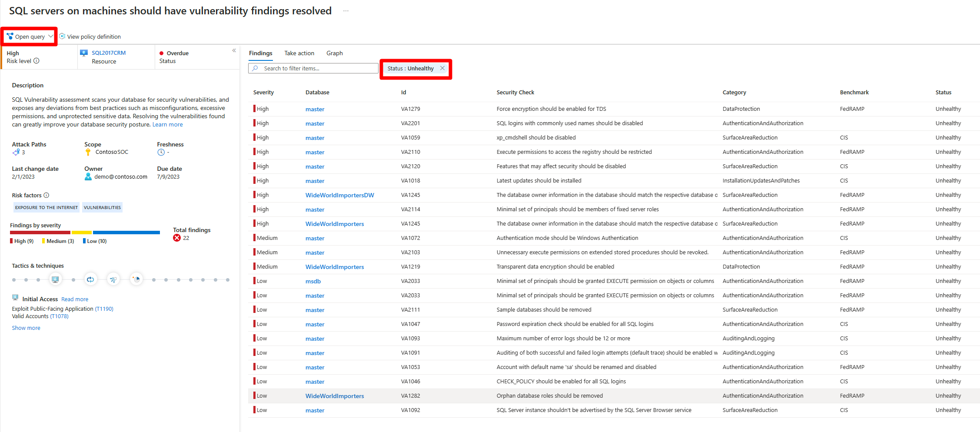This screenshot has width=980, height=432.
Task: Click the owner person icon
Action: tap(88, 176)
